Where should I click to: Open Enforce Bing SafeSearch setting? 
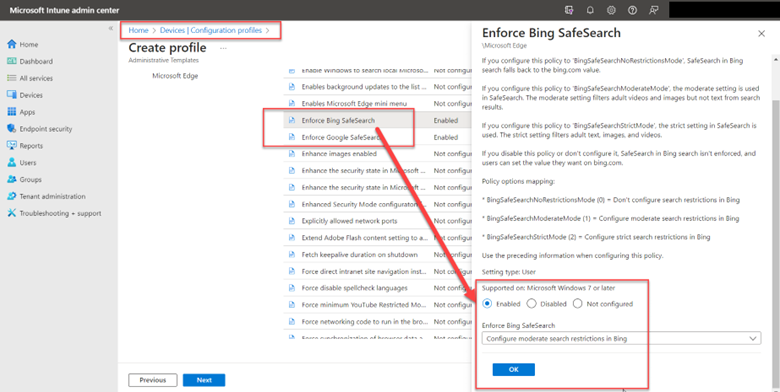click(338, 120)
